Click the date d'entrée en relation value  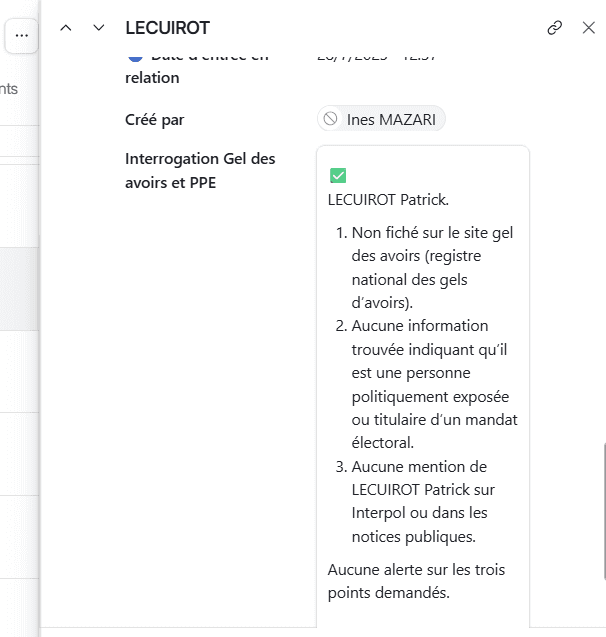click(x=380, y=58)
